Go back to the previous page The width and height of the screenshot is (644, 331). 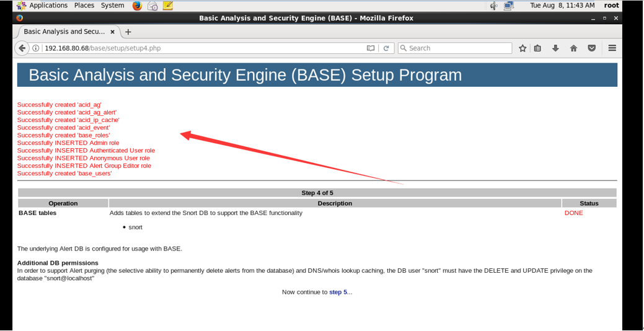pos(22,48)
